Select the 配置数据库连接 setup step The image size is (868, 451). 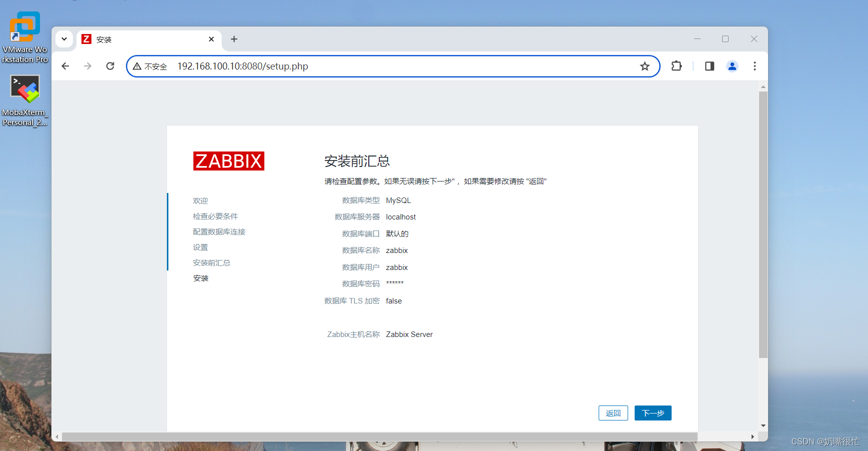(219, 231)
